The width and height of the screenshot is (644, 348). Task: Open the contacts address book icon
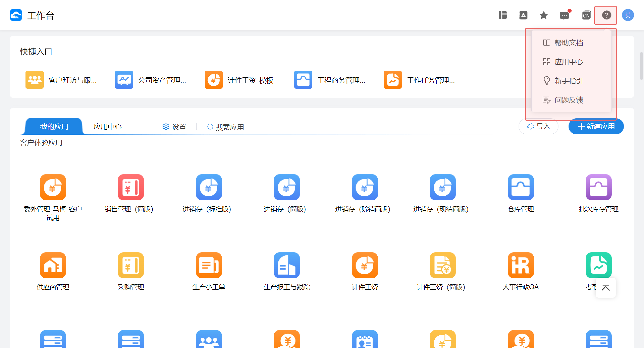[x=523, y=15]
